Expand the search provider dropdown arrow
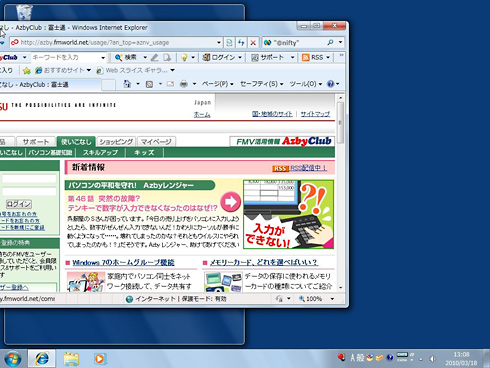This screenshot has height=368, width=490. [340, 42]
